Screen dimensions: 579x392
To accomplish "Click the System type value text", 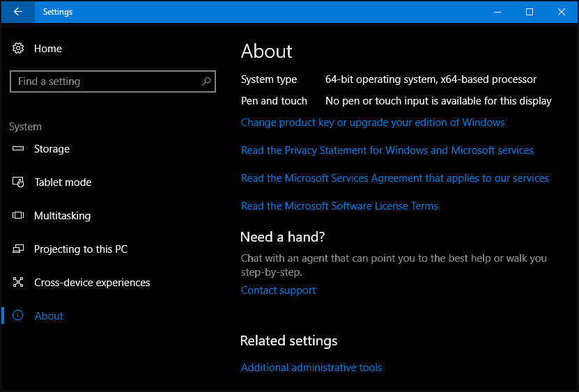I will coord(431,79).
